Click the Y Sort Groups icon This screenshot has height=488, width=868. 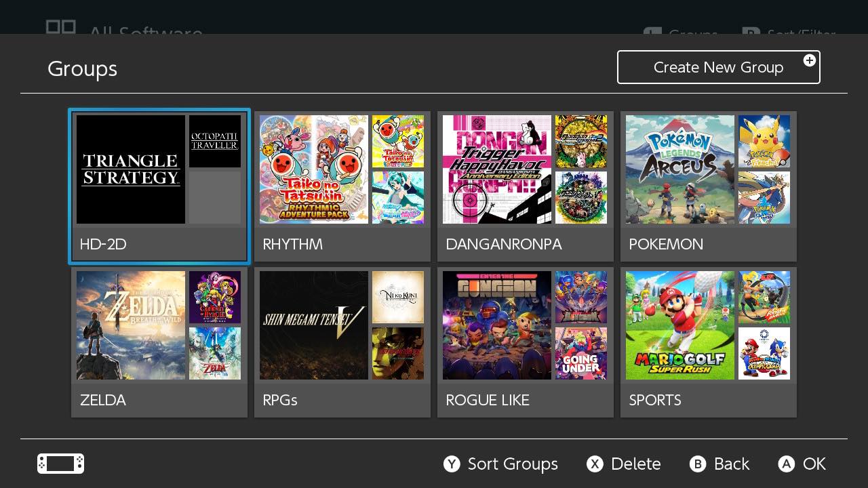tap(452, 464)
